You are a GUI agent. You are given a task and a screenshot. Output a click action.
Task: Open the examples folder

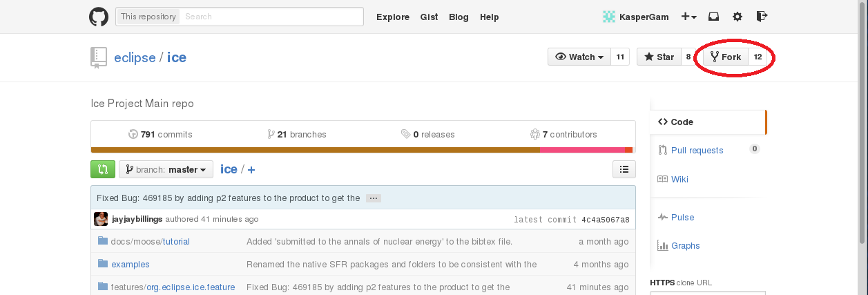131,265
